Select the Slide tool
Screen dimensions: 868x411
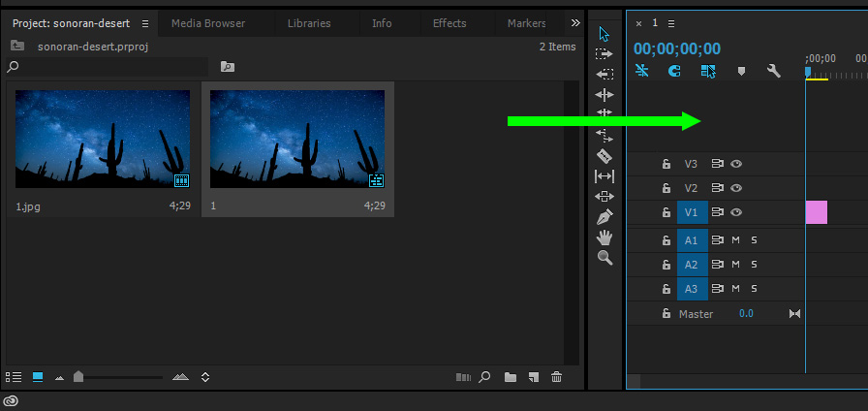[x=604, y=196]
